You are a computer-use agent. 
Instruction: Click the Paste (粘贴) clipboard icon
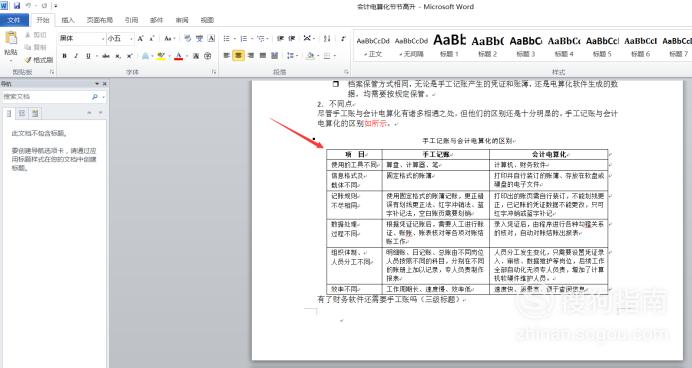[x=11, y=39]
